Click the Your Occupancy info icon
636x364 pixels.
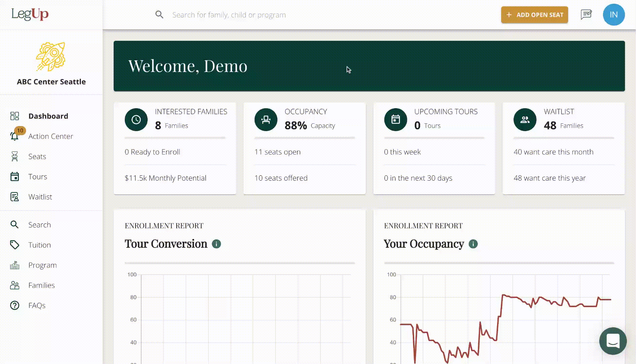pos(473,244)
